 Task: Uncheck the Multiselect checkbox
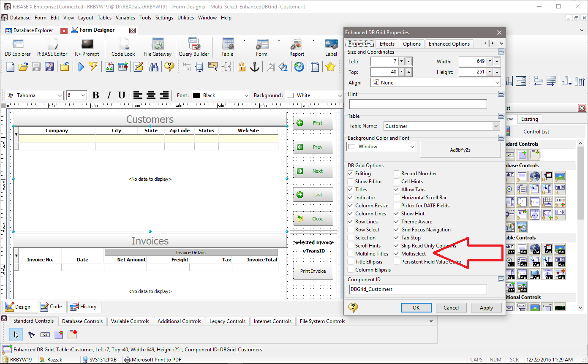(x=397, y=254)
